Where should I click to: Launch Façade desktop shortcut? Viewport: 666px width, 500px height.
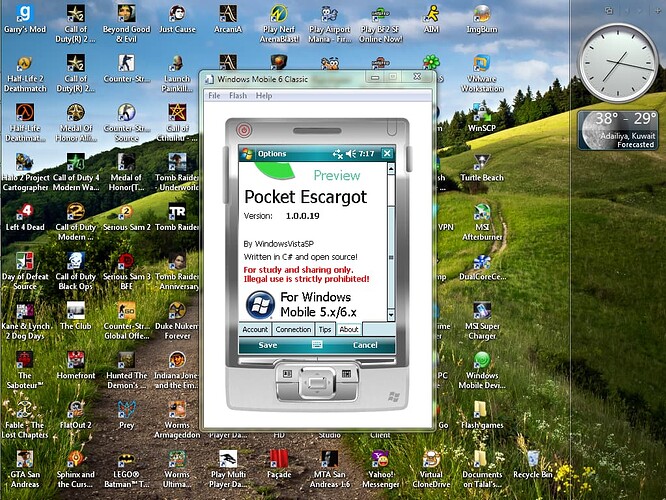coord(279,464)
